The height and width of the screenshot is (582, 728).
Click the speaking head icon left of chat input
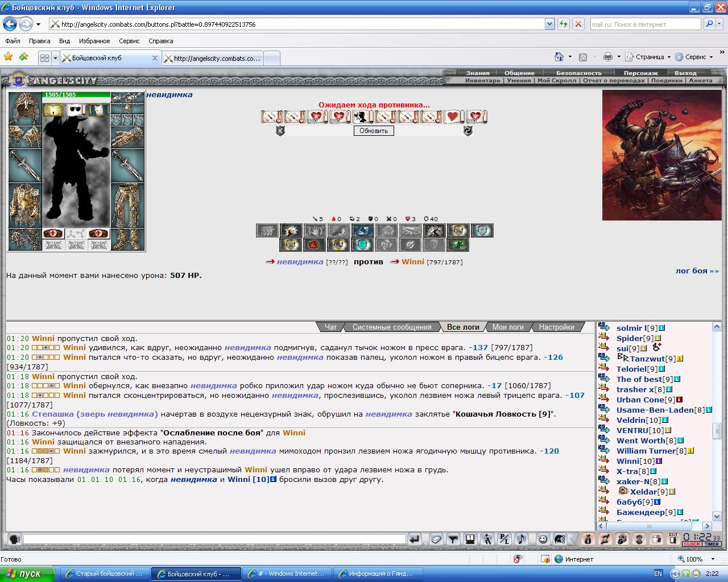[x=14, y=539]
